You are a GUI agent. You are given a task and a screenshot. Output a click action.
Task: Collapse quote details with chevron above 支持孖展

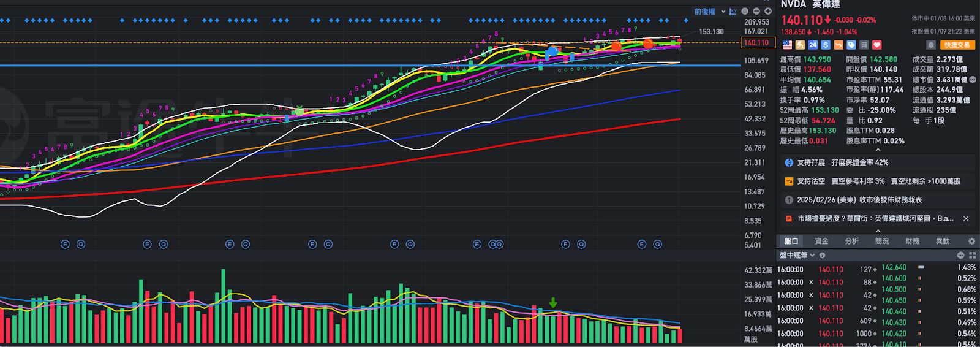click(x=878, y=150)
